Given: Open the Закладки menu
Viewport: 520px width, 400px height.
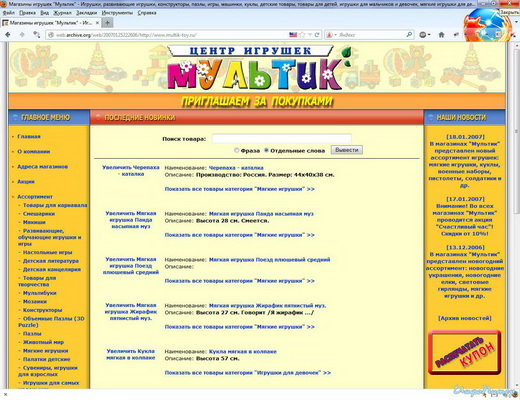Looking at the screenshot, I should coord(86,13).
